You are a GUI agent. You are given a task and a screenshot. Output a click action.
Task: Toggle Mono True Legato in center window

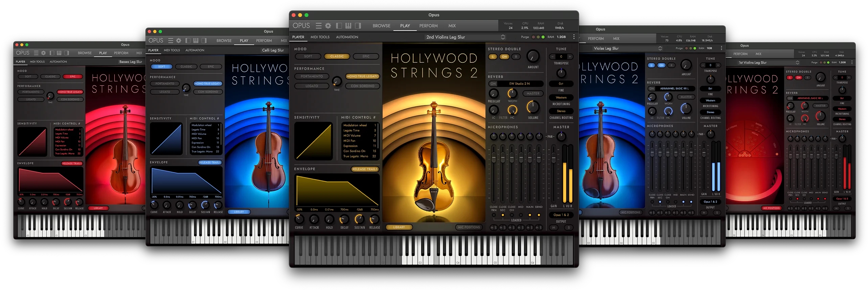[362, 77]
